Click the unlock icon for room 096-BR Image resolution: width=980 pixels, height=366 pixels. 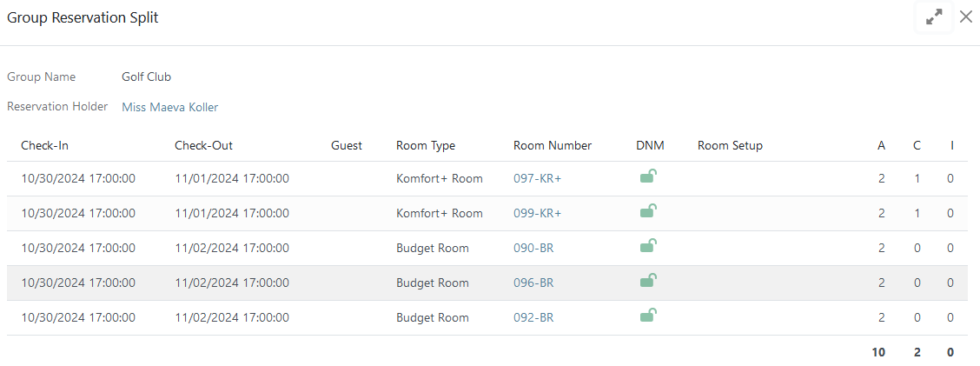[x=647, y=282]
